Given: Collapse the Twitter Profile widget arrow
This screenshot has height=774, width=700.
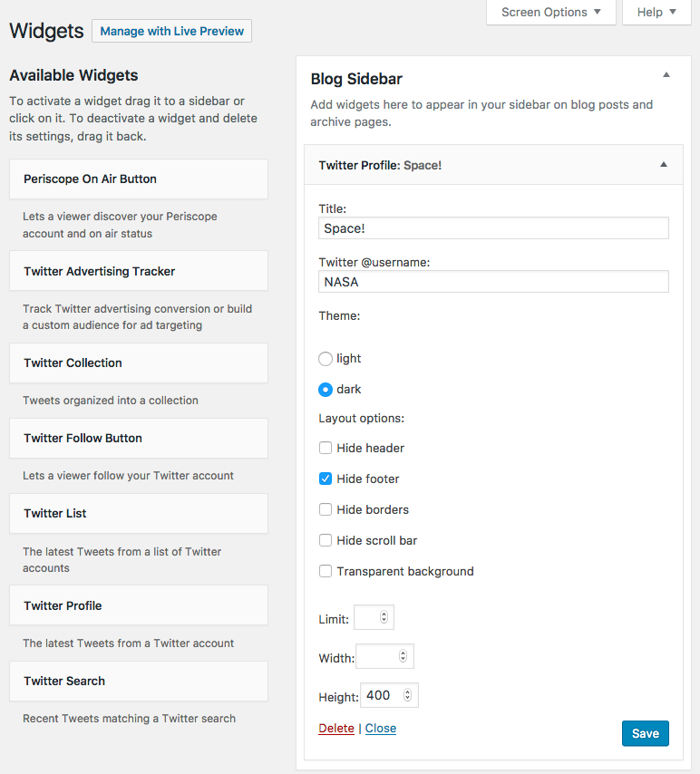Looking at the screenshot, I should coord(664,165).
